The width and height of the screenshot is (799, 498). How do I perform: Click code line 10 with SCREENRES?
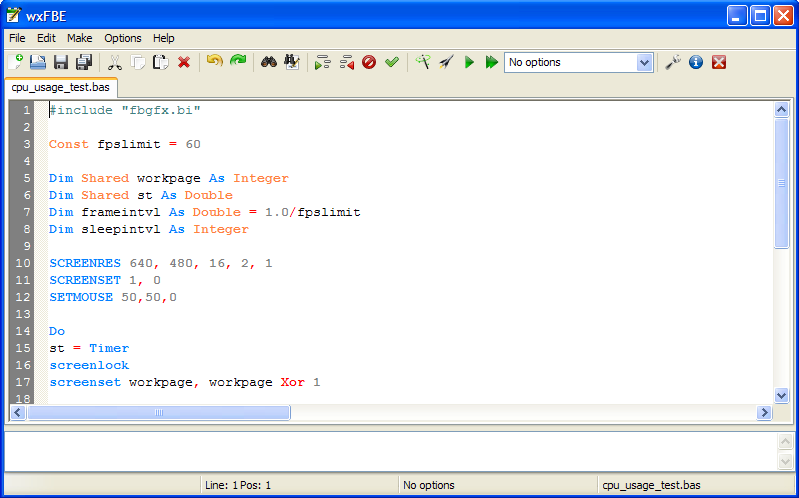(x=160, y=263)
